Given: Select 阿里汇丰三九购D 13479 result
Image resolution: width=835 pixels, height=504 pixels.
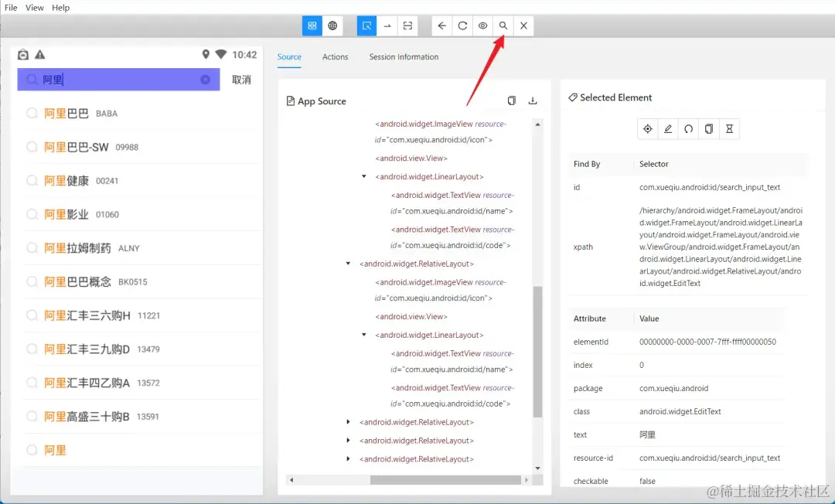Looking at the screenshot, I should tap(142, 349).
